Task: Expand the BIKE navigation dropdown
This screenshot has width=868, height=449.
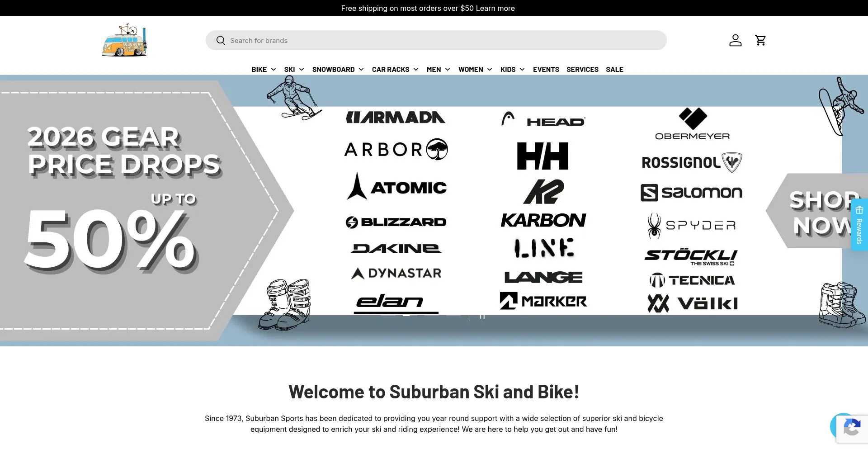Action: (264, 69)
